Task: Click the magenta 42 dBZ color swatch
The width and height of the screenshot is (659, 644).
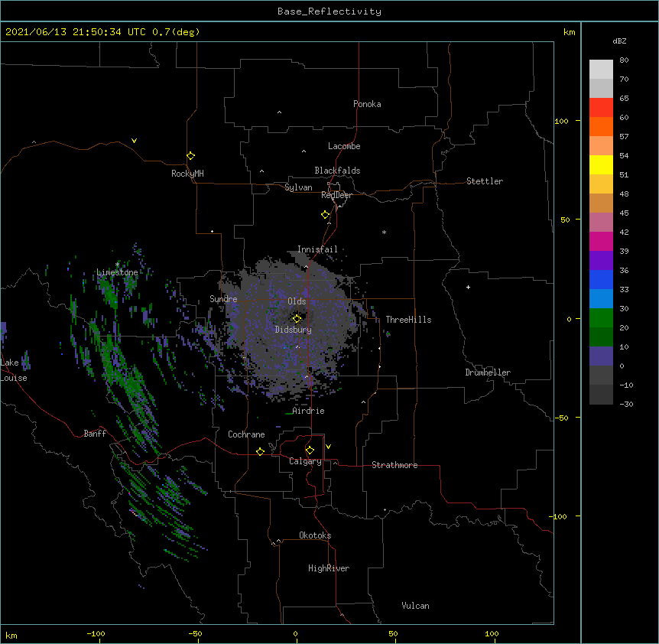Action: tap(601, 241)
